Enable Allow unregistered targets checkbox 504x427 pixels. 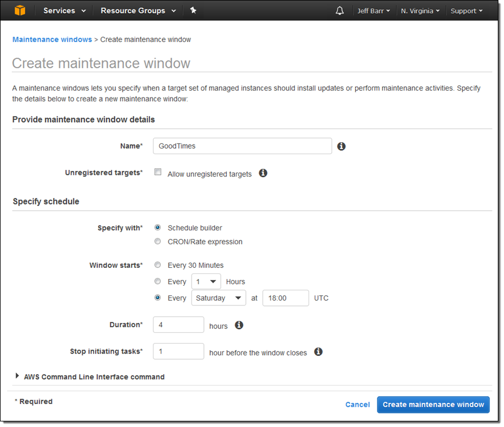tap(158, 173)
